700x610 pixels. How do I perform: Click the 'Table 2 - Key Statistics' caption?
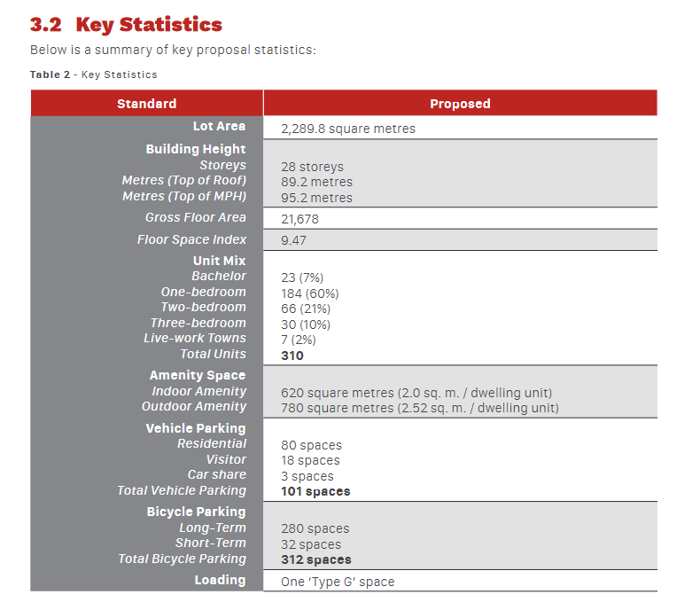coord(93,74)
